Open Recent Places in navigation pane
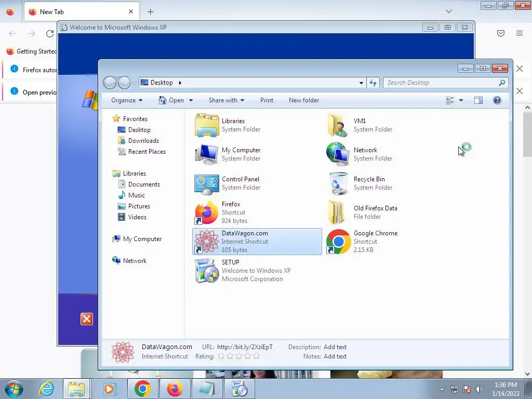 141,152
